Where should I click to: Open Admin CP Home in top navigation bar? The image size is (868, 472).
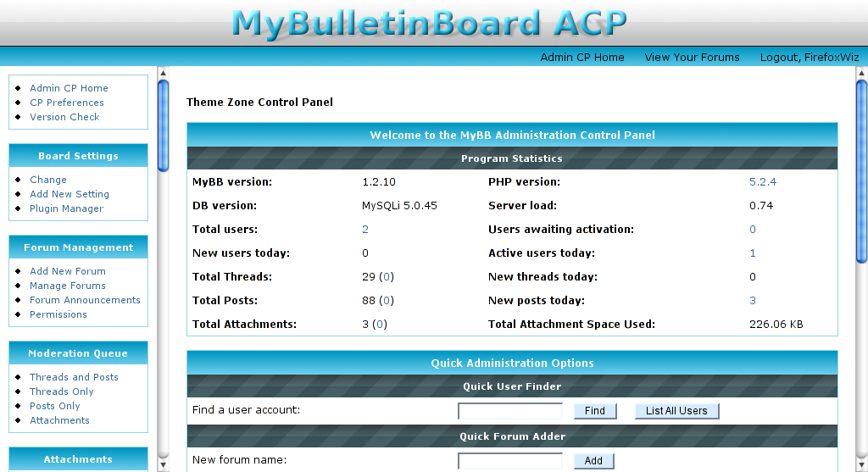tap(582, 58)
